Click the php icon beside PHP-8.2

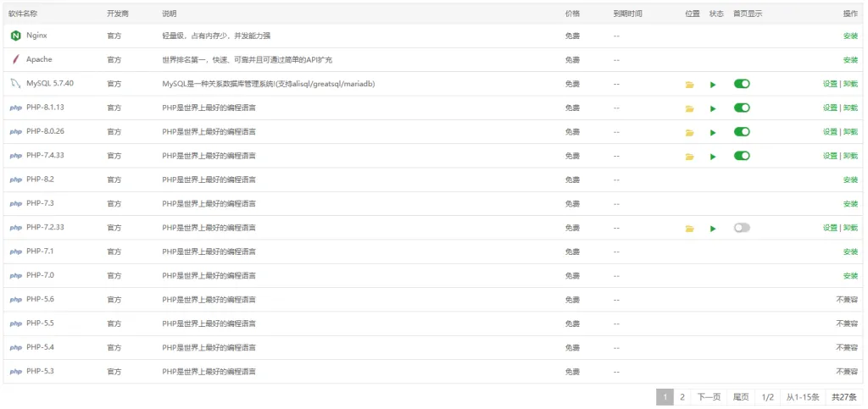coord(15,180)
